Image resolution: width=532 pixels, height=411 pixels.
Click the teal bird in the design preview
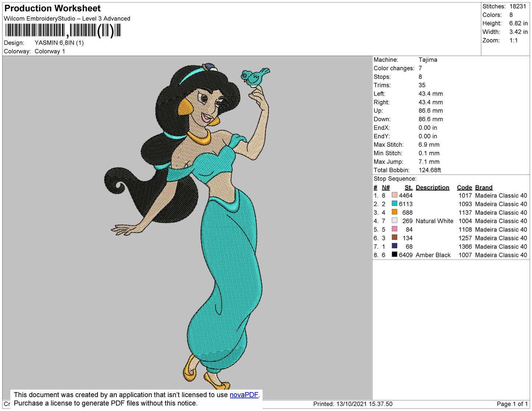pyautogui.click(x=255, y=76)
